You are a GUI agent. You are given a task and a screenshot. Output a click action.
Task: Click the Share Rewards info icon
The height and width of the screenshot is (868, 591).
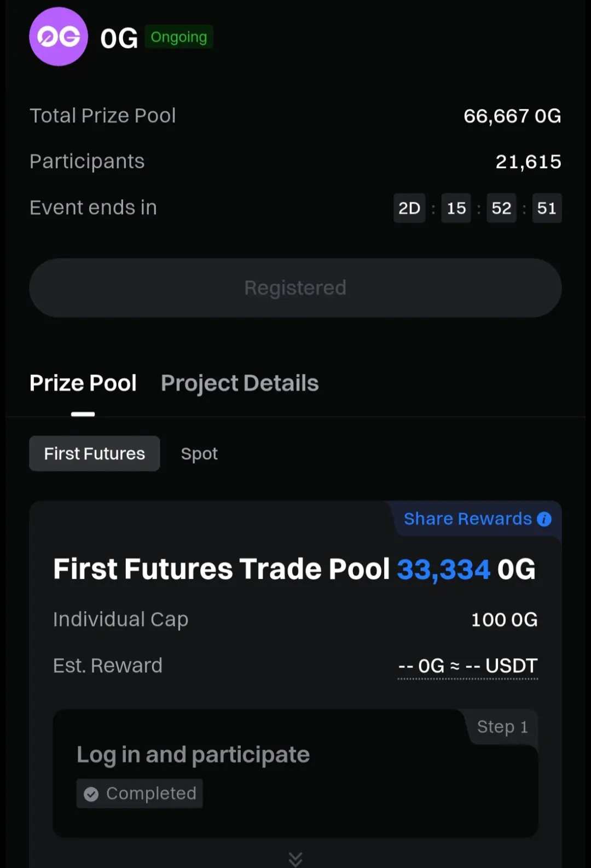tap(544, 519)
